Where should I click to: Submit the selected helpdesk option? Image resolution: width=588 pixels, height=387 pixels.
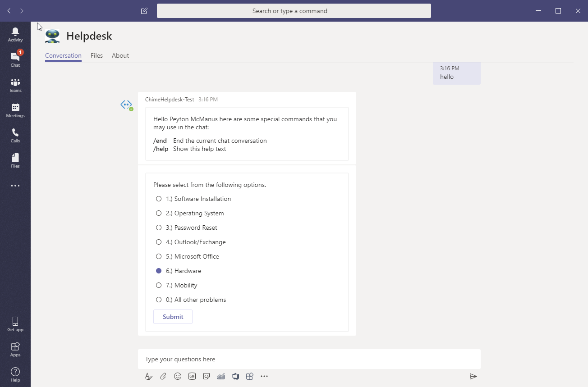[x=173, y=317]
